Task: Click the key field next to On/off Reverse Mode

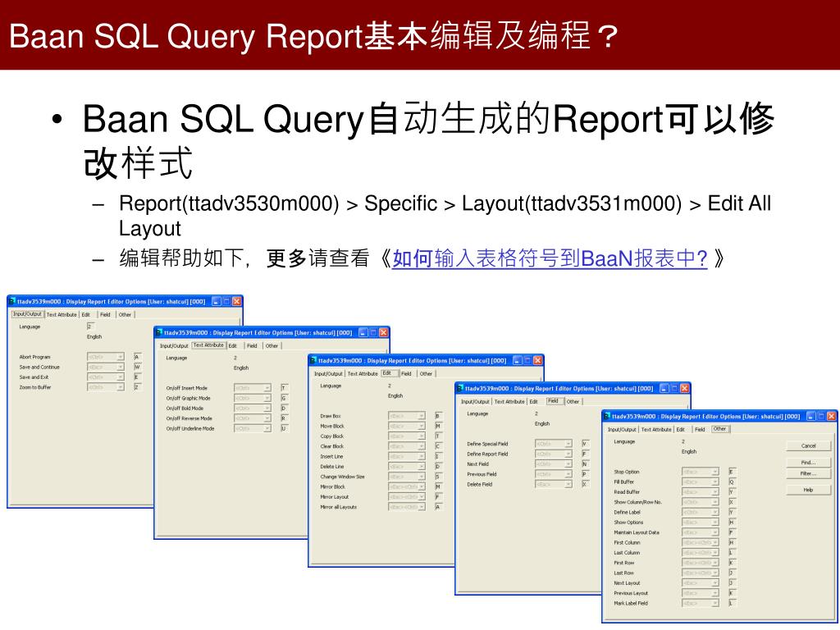Action: (x=284, y=418)
